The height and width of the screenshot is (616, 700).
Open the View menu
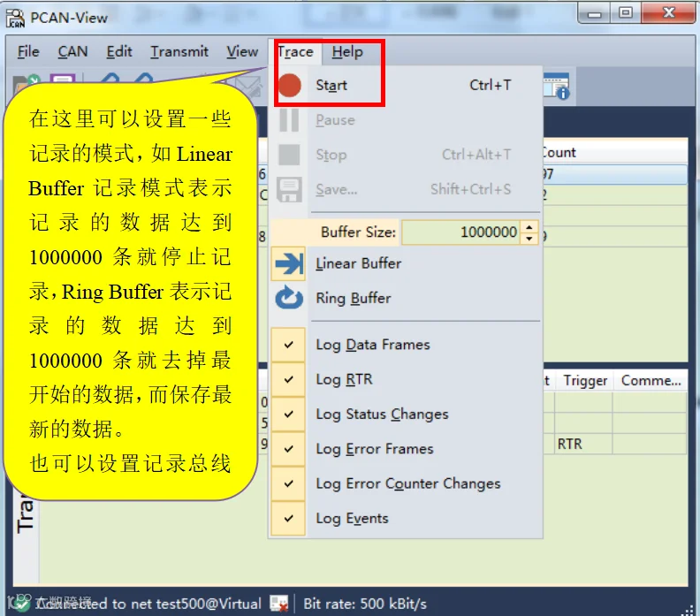(242, 52)
